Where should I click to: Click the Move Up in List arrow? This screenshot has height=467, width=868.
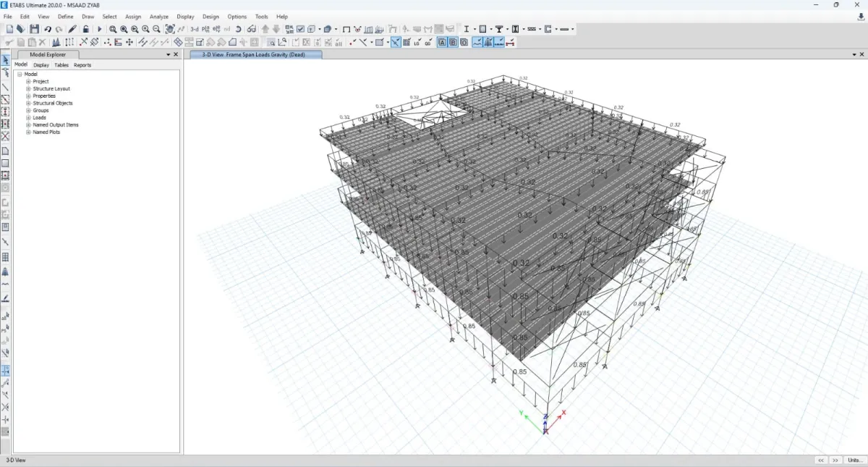point(265,29)
